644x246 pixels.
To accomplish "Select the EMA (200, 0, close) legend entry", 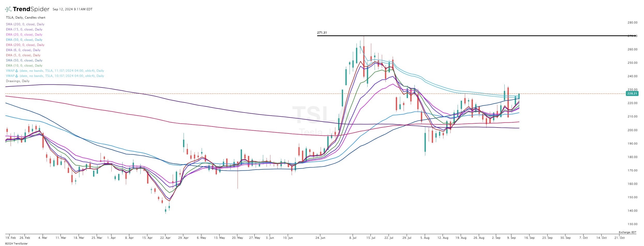I will 25,45.
